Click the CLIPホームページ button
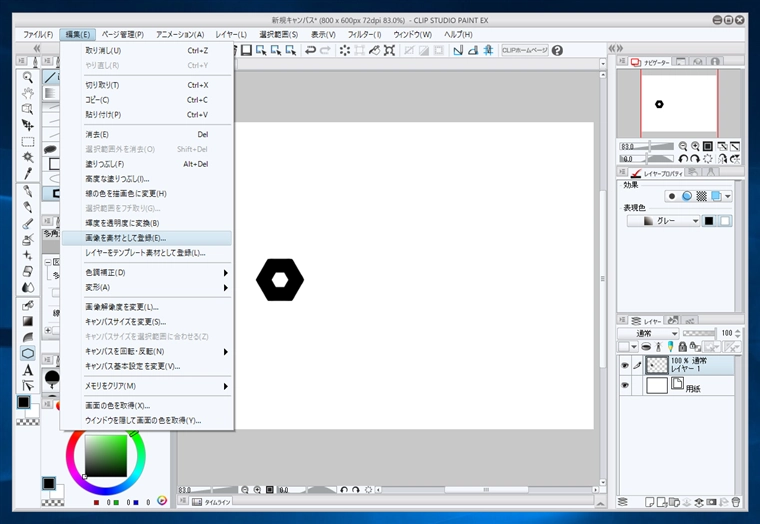Screen dimensions: 760x524 coord(525,50)
